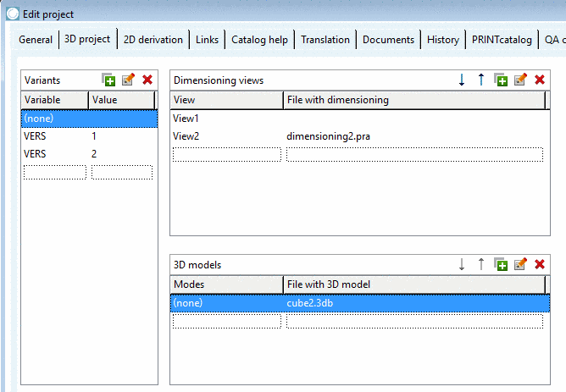Edit 3D model entry with pencil icon
Image resolution: width=566 pixels, height=392 pixels.
(x=520, y=264)
